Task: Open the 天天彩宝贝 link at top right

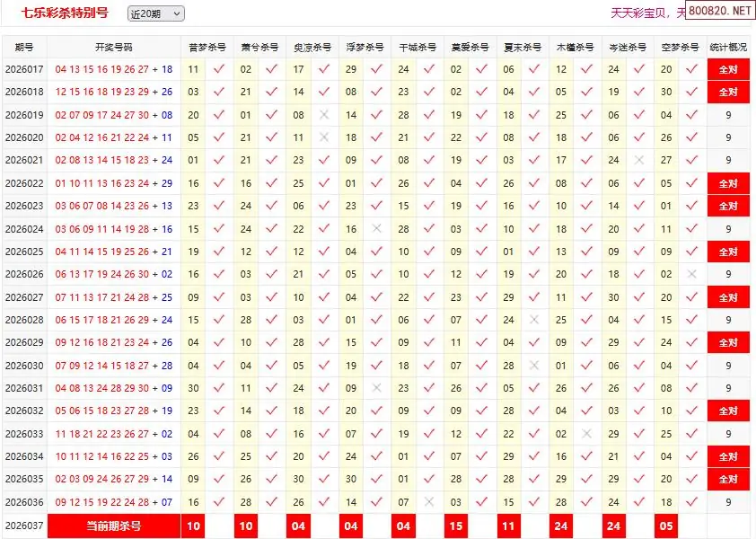Action: click(x=641, y=13)
